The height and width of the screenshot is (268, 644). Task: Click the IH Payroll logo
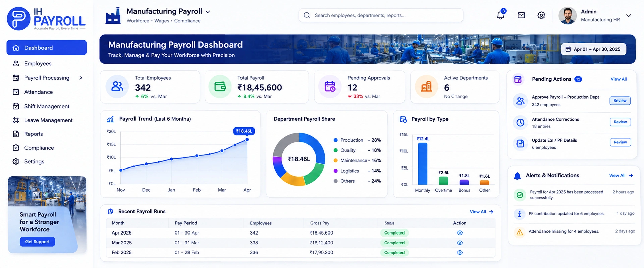click(46, 19)
